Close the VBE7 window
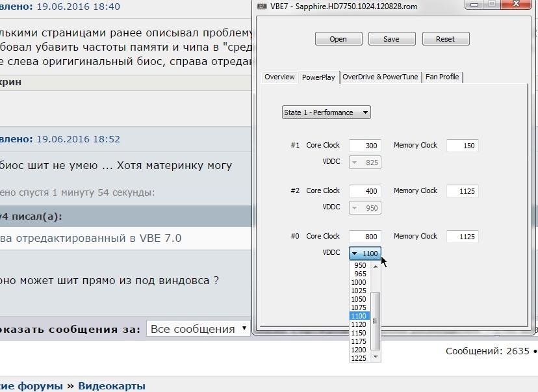538x392 pixels. point(516,4)
